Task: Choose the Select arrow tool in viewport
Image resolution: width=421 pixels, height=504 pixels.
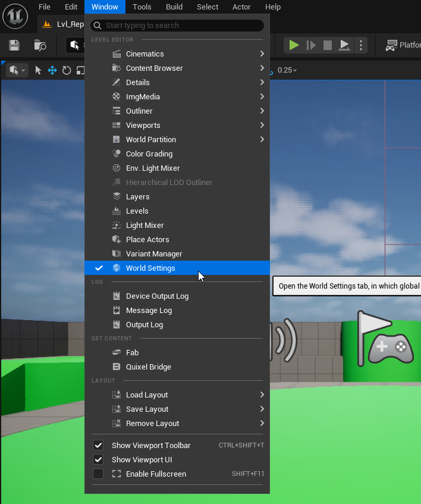Action: click(x=38, y=70)
